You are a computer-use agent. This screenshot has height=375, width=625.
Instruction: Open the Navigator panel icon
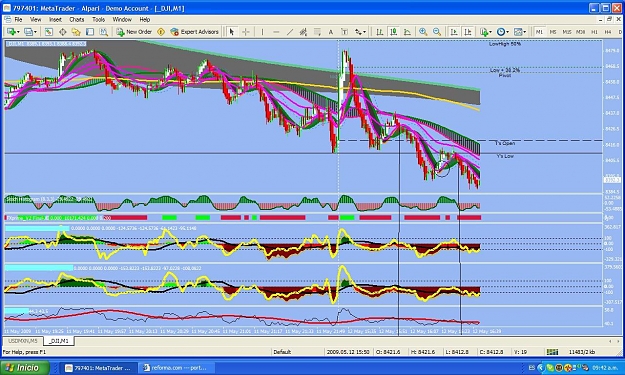click(x=76, y=32)
